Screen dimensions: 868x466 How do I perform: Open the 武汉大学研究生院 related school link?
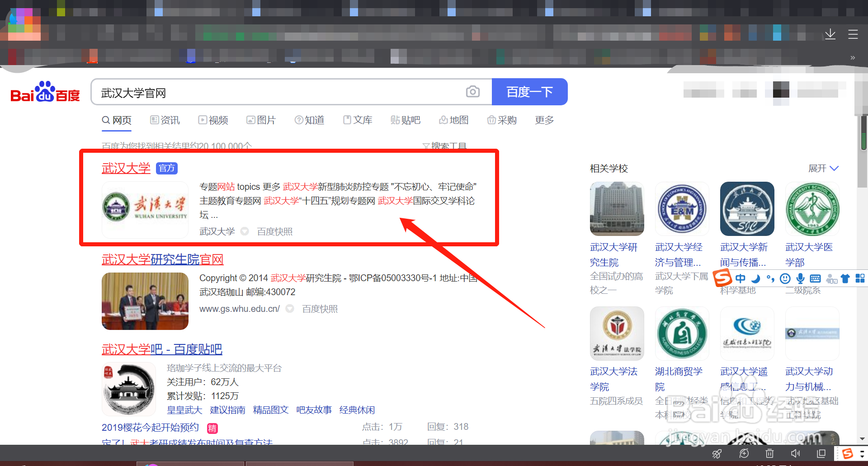point(613,255)
